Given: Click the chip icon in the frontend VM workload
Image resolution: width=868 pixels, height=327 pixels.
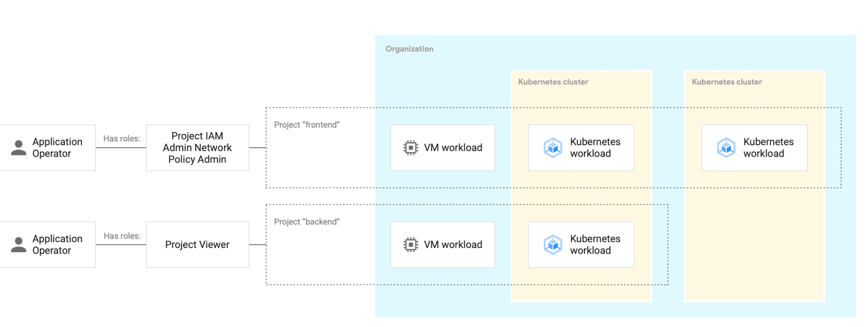Looking at the screenshot, I should point(410,148).
